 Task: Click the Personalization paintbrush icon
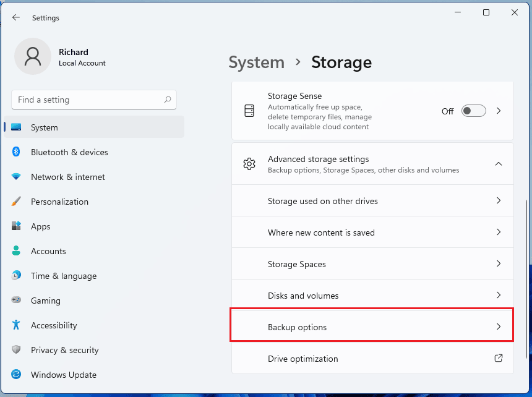click(x=17, y=202)
